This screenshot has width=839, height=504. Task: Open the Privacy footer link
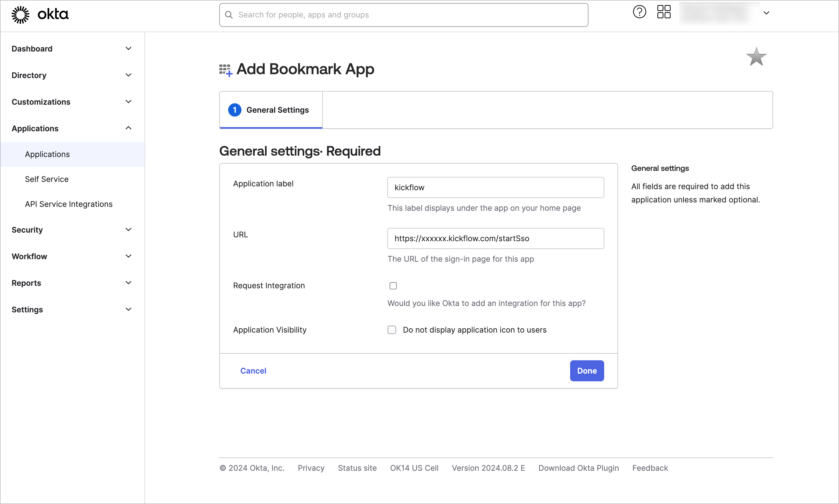coord(311,468)
